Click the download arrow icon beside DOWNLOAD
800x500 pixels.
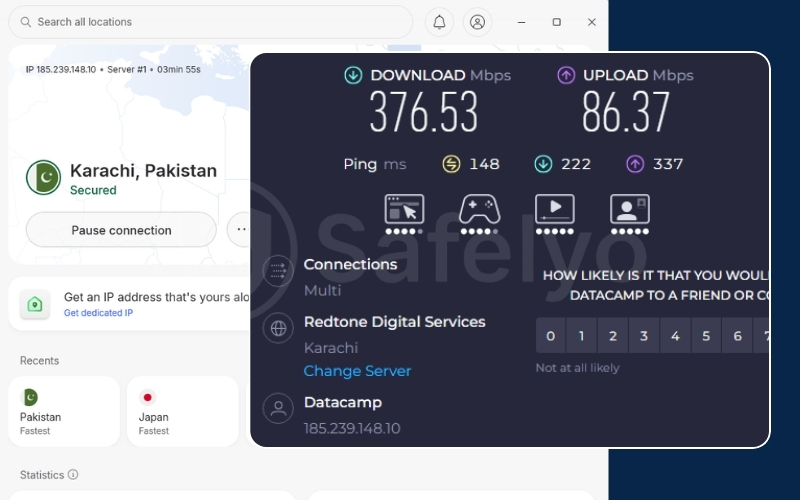click(353, 75)
